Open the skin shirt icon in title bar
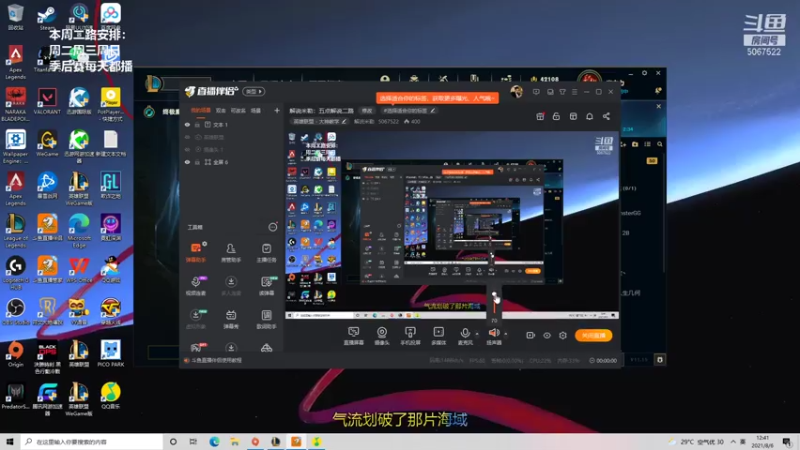This screenshot has height=450, width=800. point(562,92)
